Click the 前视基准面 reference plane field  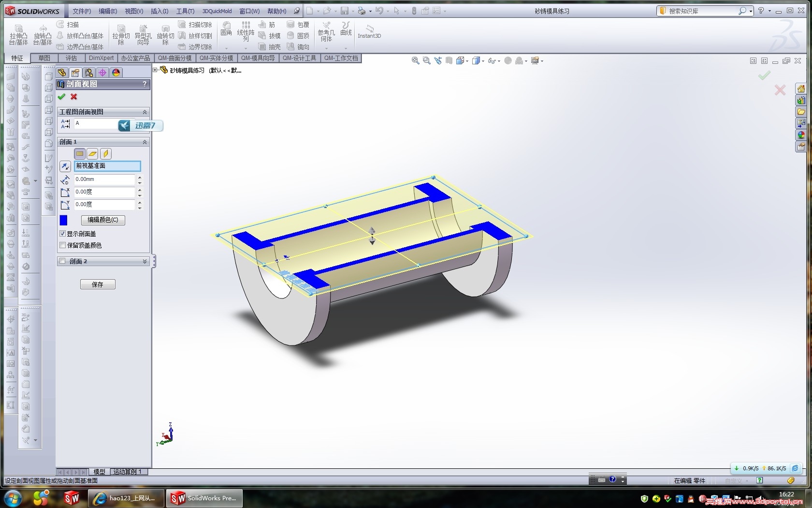tap(107, 166)
